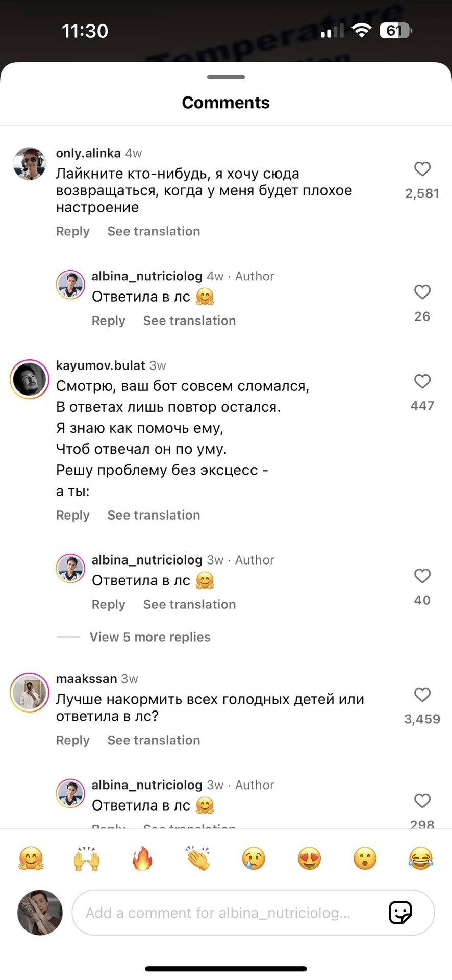Tap the clapping hands emoji quick reaction

coord(198,859)
